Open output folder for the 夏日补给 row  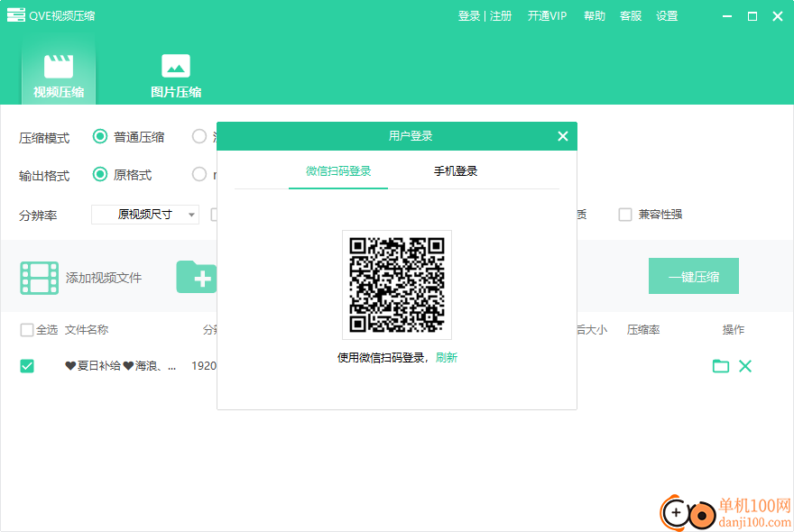pos(721,366)
